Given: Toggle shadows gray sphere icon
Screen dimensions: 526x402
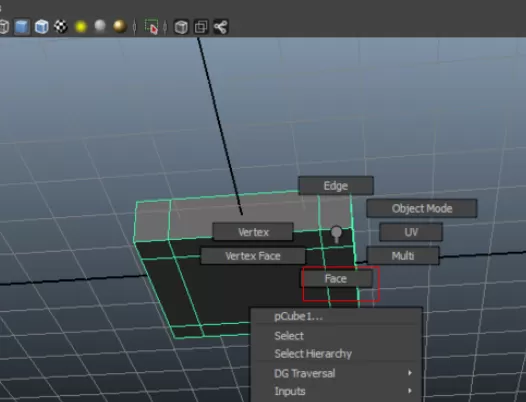Looking at the screenshot, I should (x=100, y=26).
